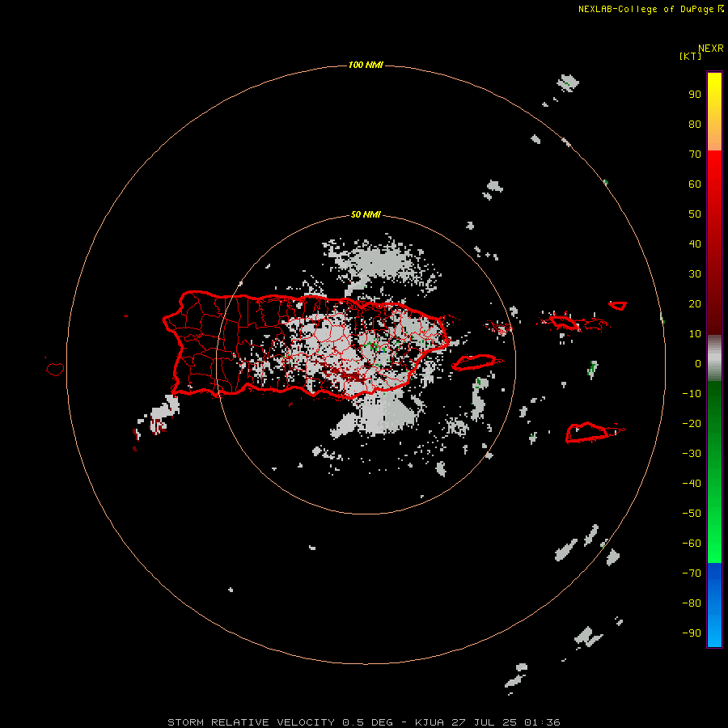Select the 90 value on velocity scale
The width and height of the screenshot is (728, 728).
tap(695, 95)
